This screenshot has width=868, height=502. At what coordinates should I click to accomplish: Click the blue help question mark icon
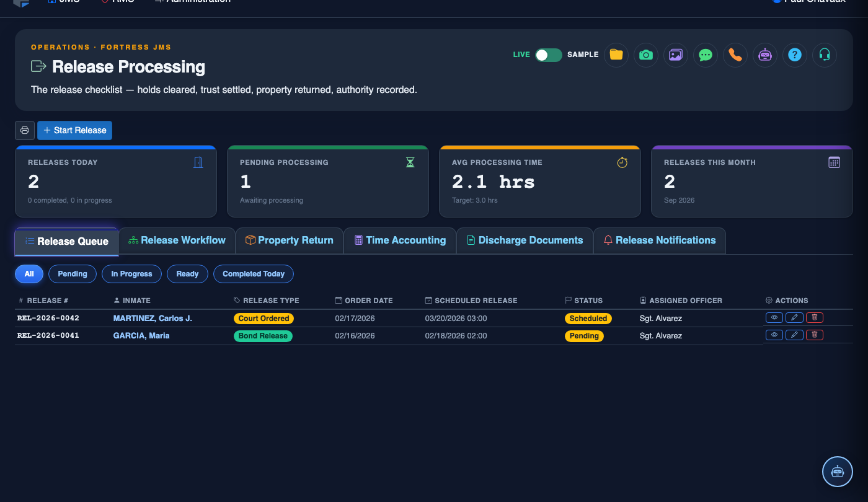795,55
